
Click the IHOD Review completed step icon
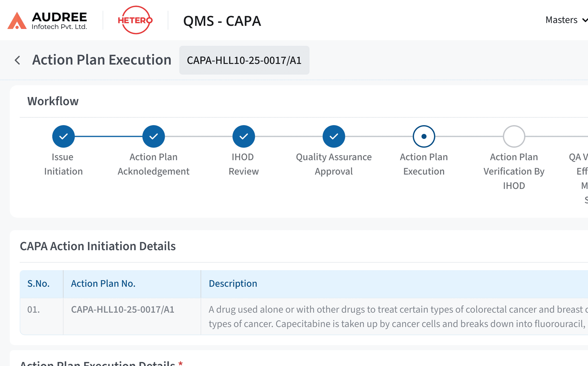pyautogui.click(x=243, y=136)
